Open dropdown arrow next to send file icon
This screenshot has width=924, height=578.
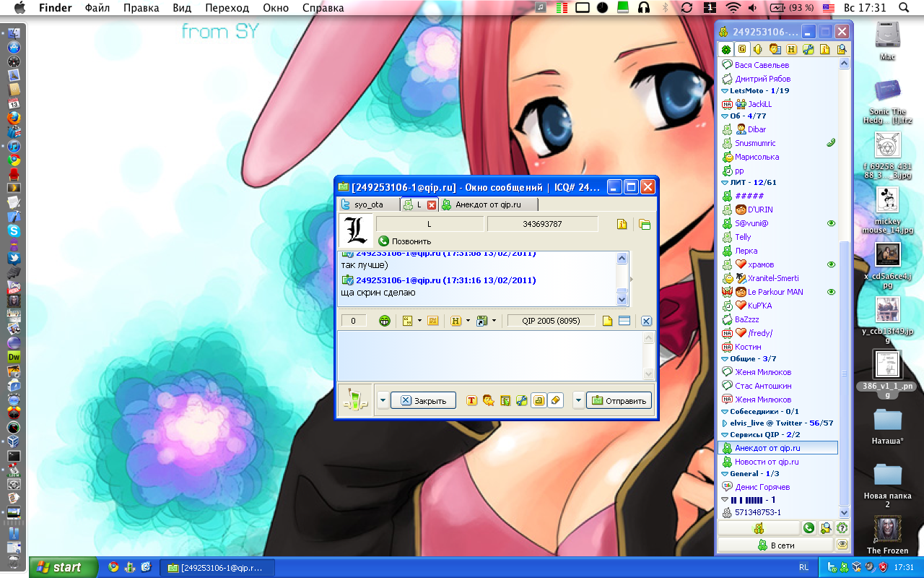[494, 320]
